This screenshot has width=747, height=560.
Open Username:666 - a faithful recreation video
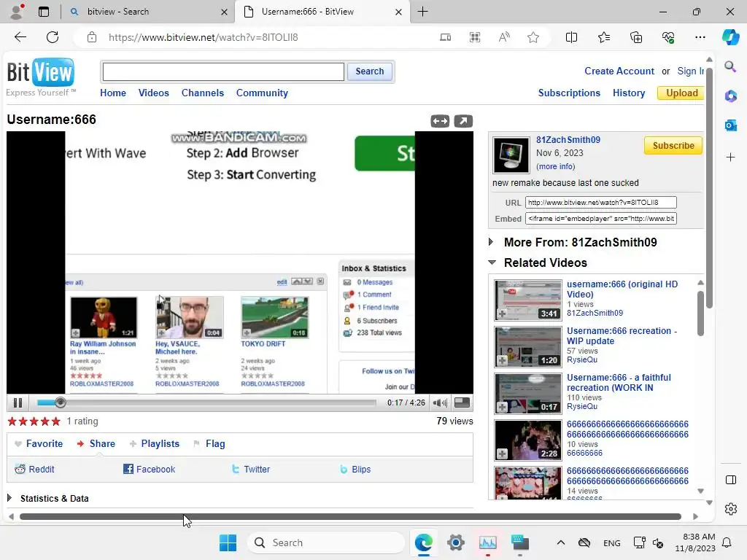[x=619, y=382]
